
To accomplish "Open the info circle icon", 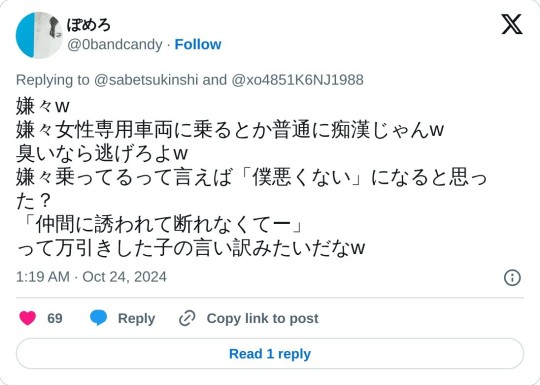I will 512,278.
